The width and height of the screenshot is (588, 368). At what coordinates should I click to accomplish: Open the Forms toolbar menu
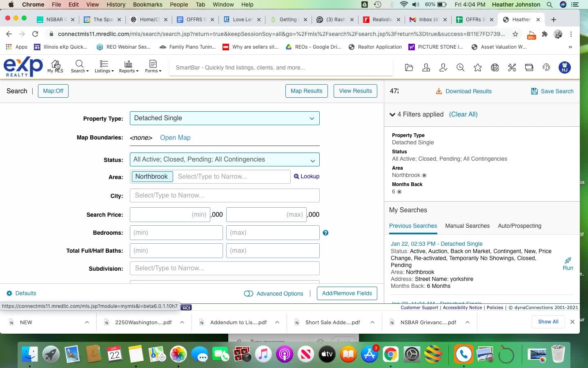click(153, 66)
